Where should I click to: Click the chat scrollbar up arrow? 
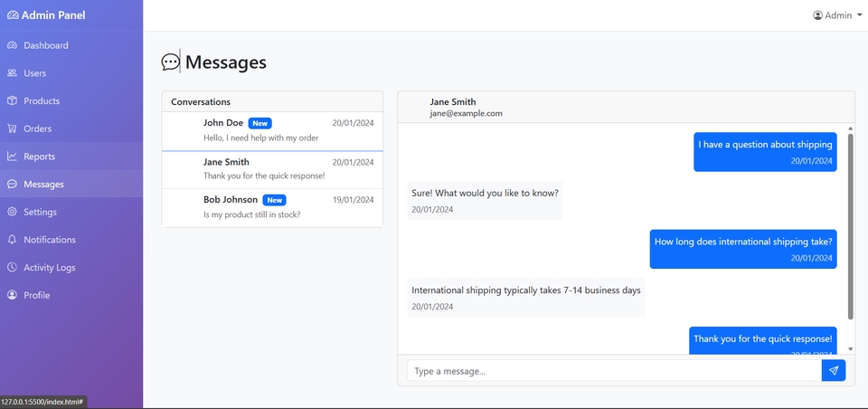click(850, 128)
